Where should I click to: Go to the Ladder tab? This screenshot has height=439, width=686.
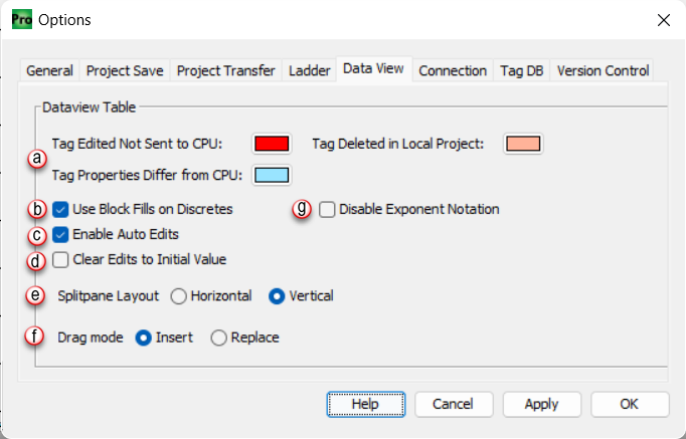[x=309, y=71]
